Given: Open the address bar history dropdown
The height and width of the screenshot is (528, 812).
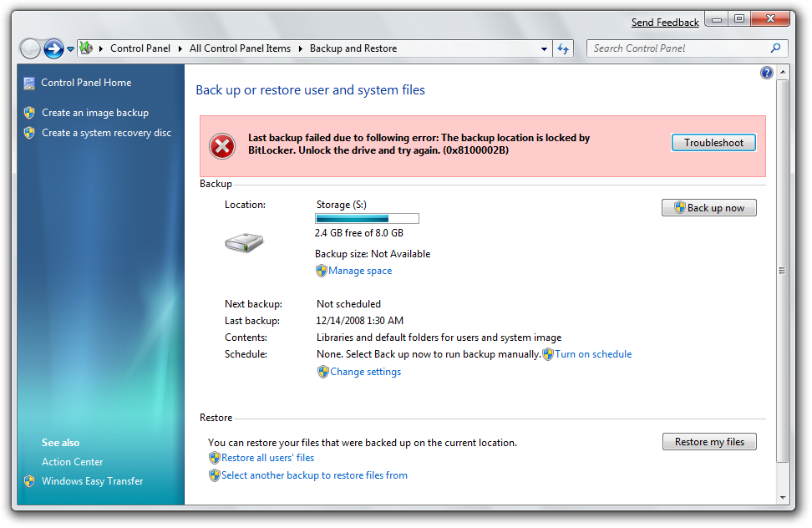Looking at the screenshot, I should (x=544, y=49).
